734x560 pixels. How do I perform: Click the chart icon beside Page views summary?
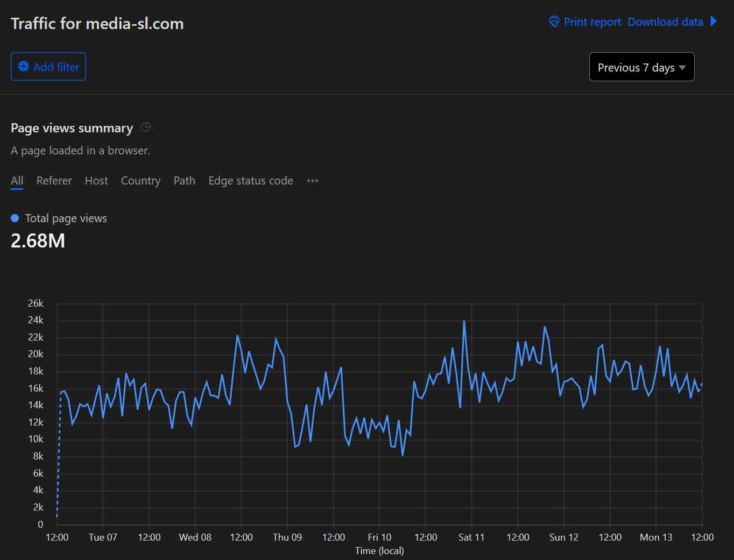click(x=146, y=127)
